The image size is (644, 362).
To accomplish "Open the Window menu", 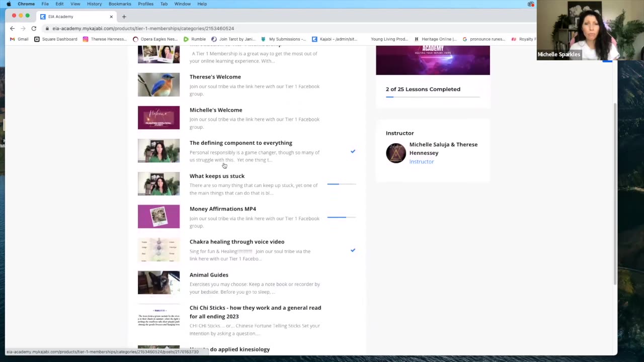I will [x=182, y=4].
